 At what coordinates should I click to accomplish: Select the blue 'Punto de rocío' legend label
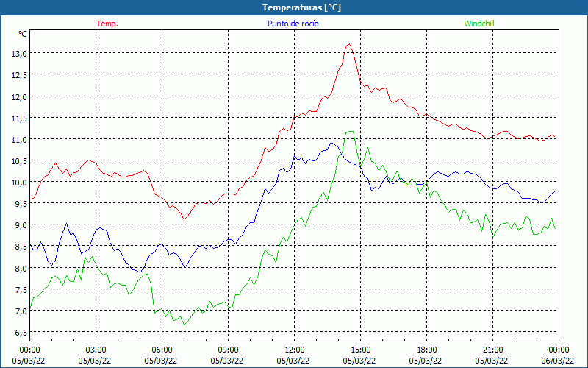point(293,24)
